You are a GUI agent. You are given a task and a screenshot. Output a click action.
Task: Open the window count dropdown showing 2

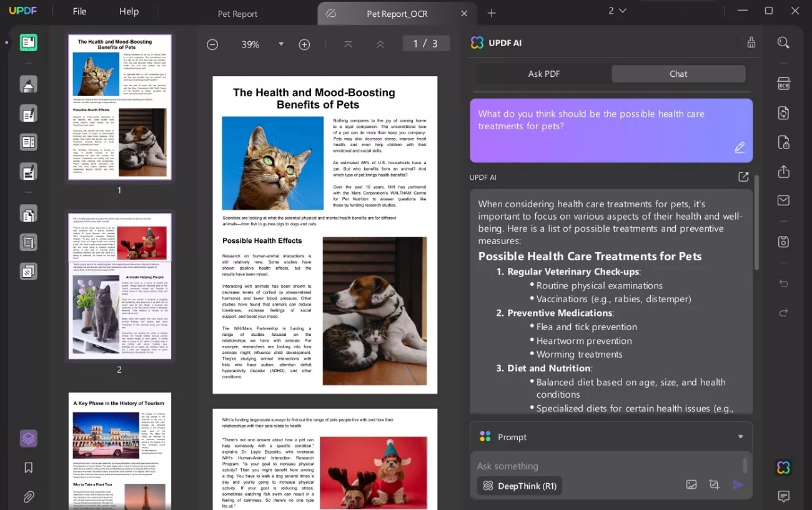click(x=617, y=11)
